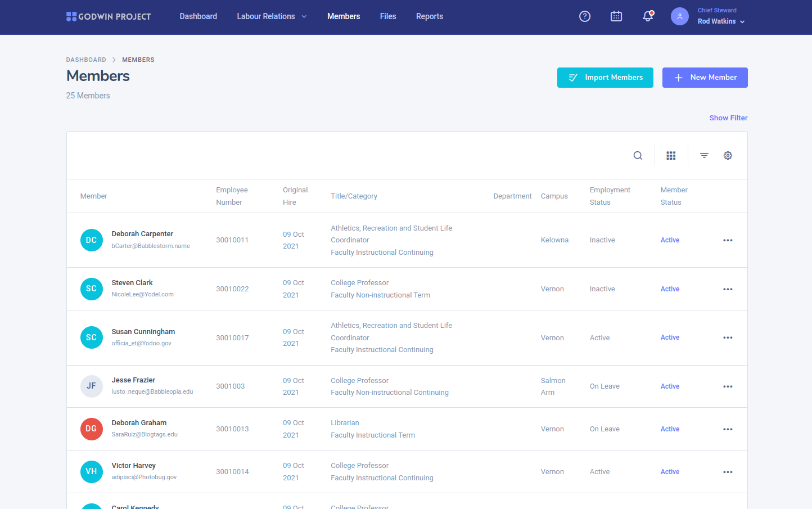Viewport: 812px width, 509px height.
Task: Click the filter lines icon
Action: pyautogui.click(x=704, y=156)
